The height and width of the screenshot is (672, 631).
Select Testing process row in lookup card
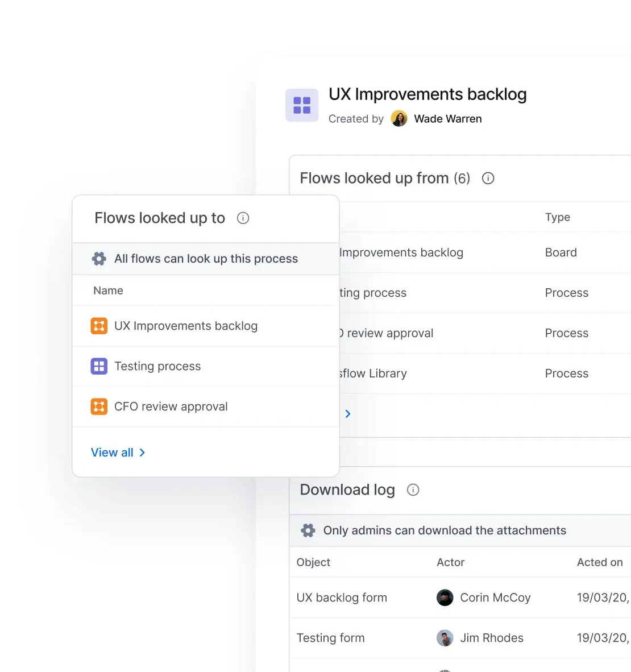[157, 366]
